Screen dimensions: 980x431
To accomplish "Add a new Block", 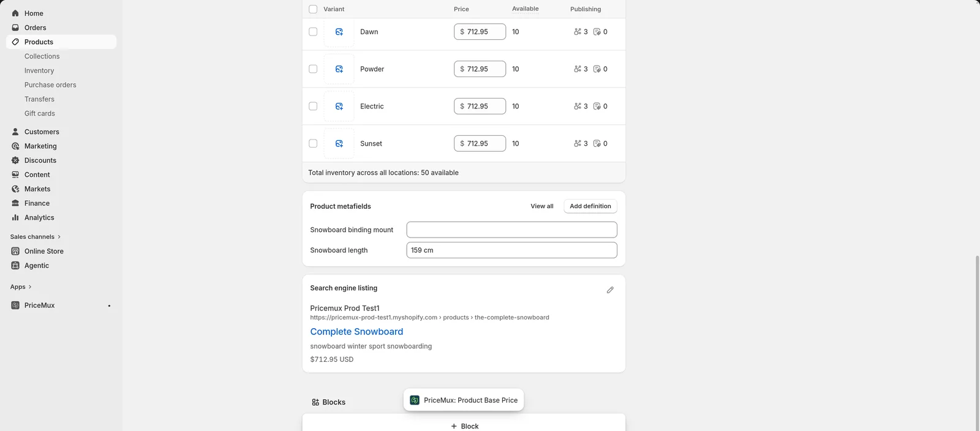I will click(x=464, y=425).
